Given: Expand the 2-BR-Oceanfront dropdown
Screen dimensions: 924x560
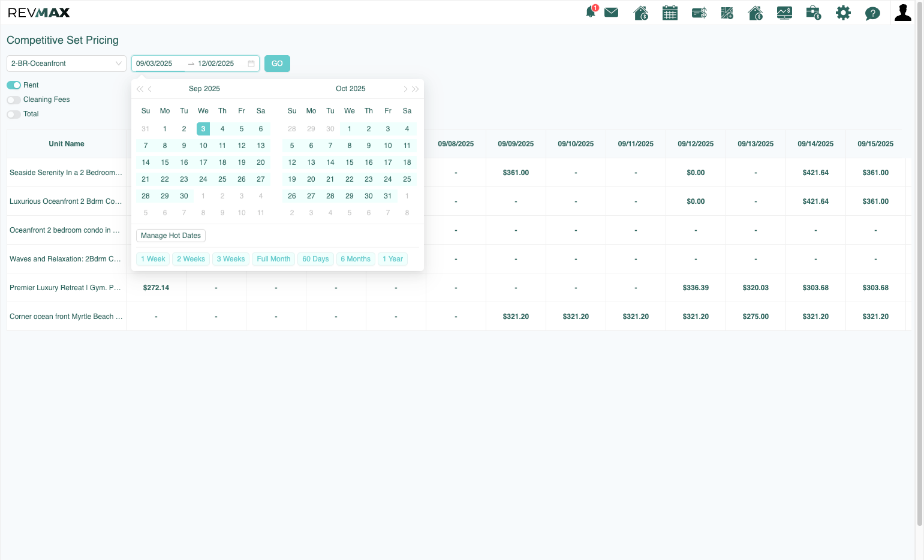Looking at the screenshot, I should tap(67, 64).
